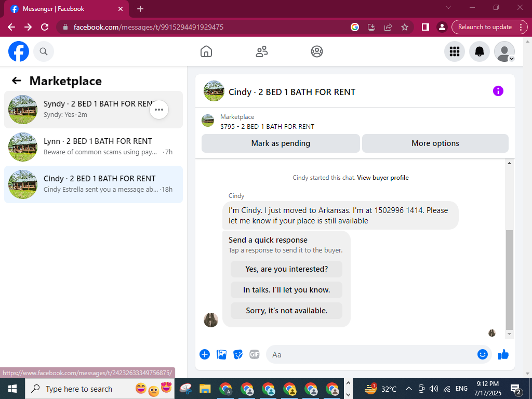Click the back arrow beside Marketplace
The image size is (532, 399).
16,81
